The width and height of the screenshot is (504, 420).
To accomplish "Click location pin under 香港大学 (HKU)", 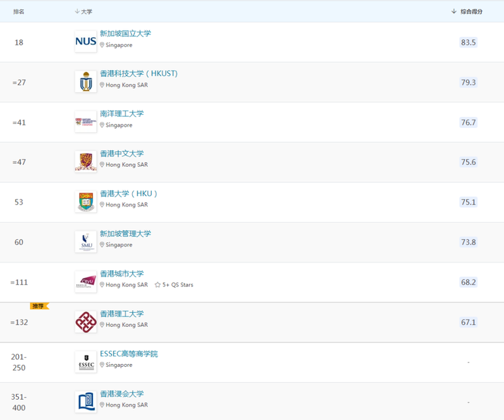I will (102, 204).
